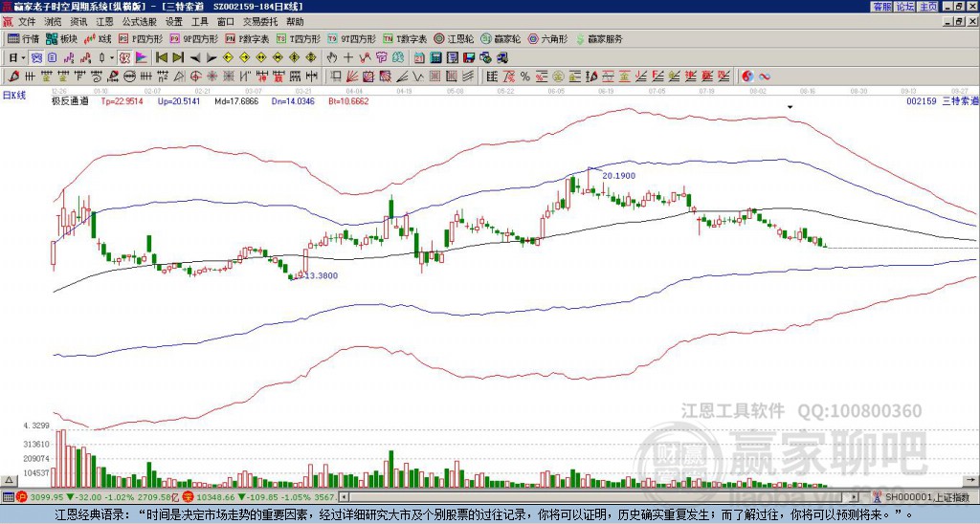The image size is (980, 524).
Task: Select the red pencil drawing tool
Action: [13, 76]
